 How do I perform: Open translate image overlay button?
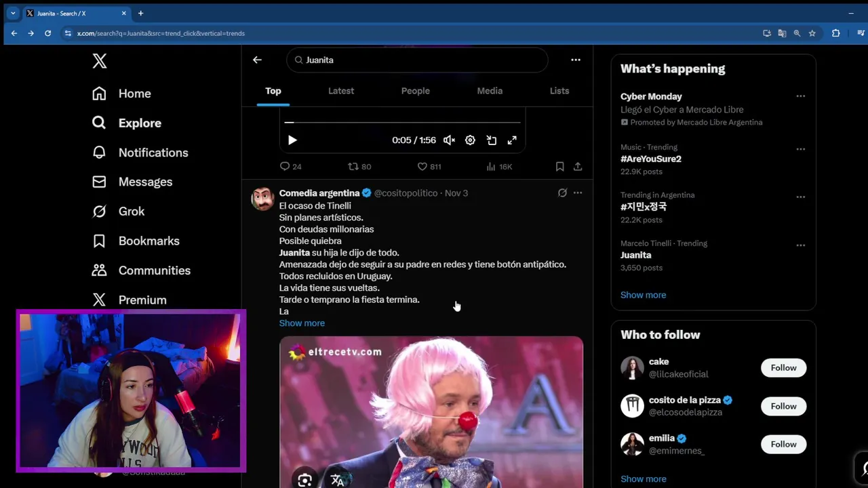coord(337,480)
